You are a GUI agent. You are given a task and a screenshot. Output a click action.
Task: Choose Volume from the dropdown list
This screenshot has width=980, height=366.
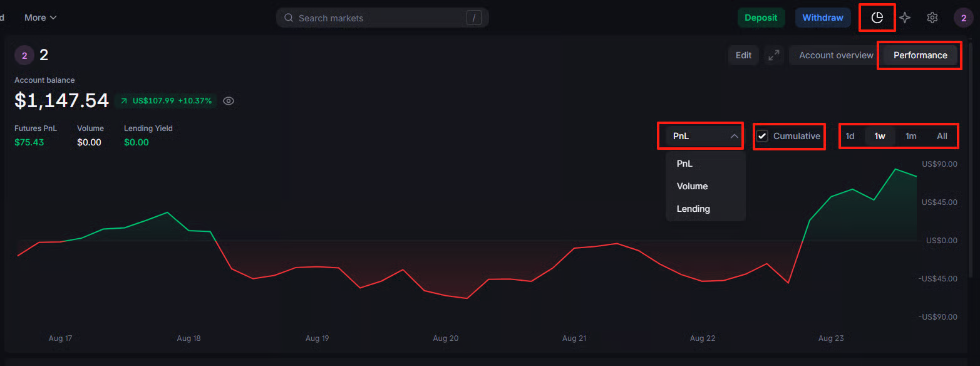click(x=692, y=186)
